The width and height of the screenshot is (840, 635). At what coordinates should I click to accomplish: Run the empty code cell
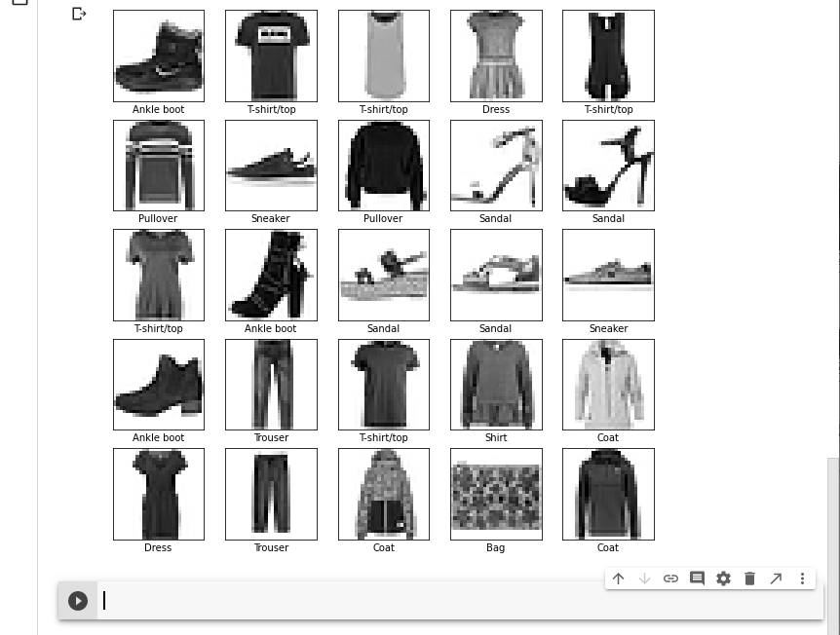[78, 601]
